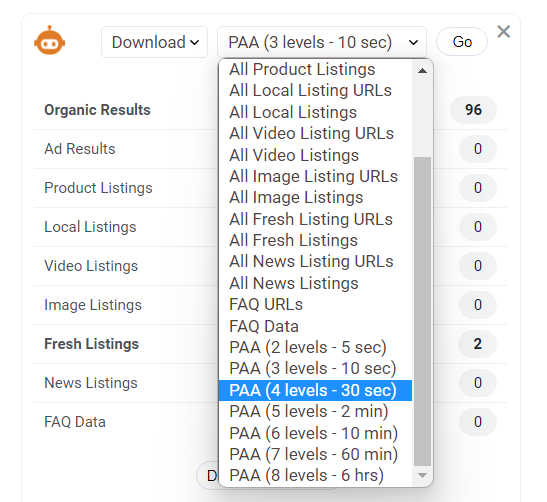Click the Organic Results count badge 96
The image size is (547, 502).
point(473,110)
